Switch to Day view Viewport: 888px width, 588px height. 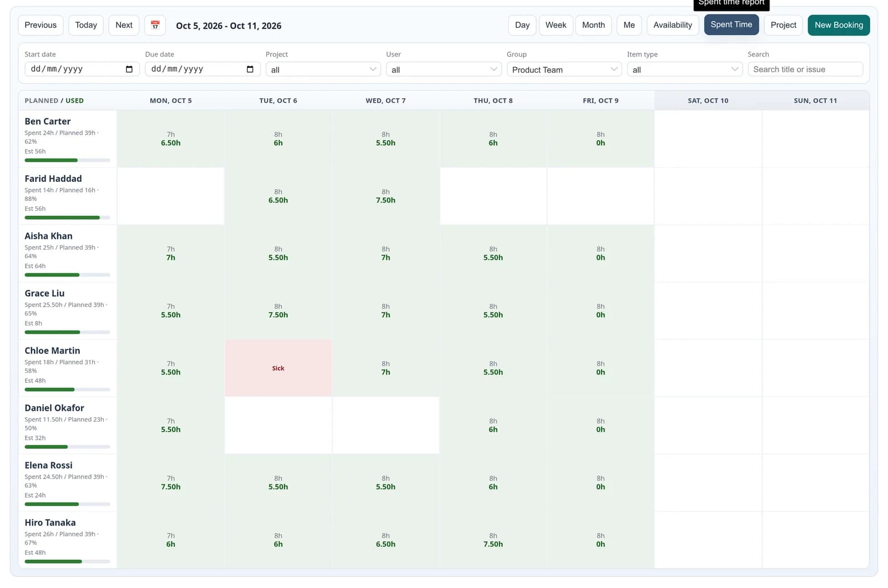point(522,25)
